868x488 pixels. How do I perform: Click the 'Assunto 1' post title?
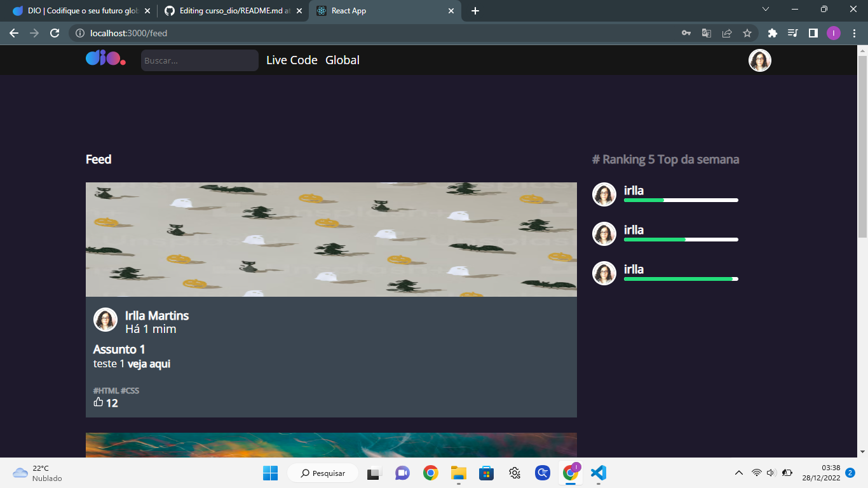click(119, 349)
